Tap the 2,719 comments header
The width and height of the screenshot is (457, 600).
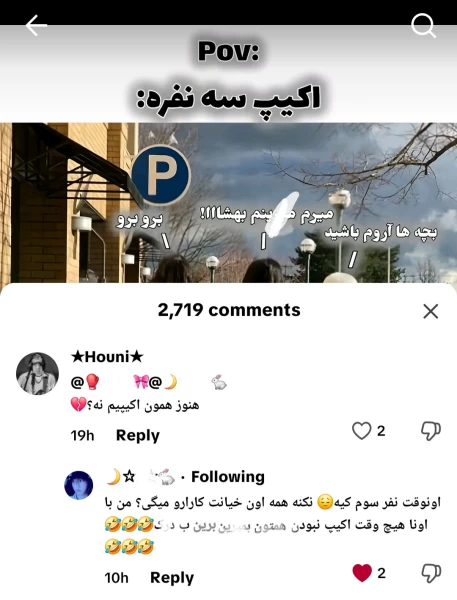click(x=229, y=310)
